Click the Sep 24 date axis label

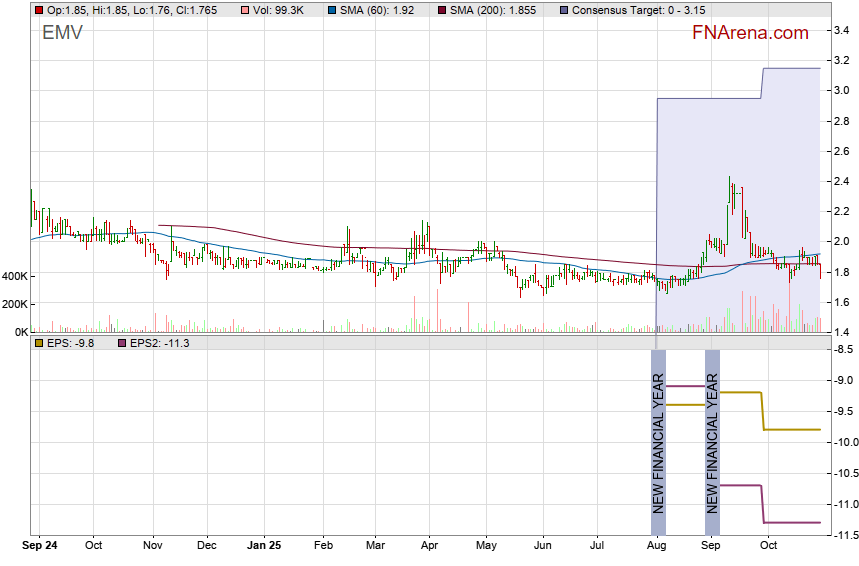pyautogui.click(x=41, y=546)
